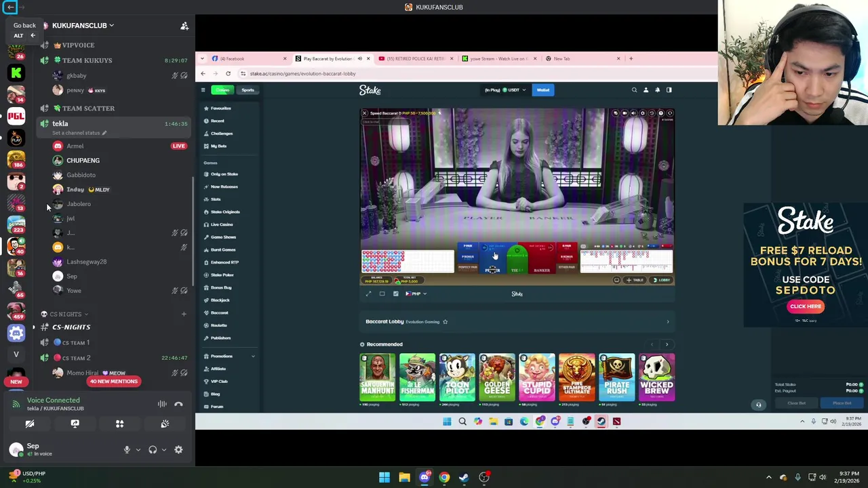The height and width of the screenshot is (488, 868).
Task: Open Challenges in Stake sidebar
Action: (x=221, y=134)
